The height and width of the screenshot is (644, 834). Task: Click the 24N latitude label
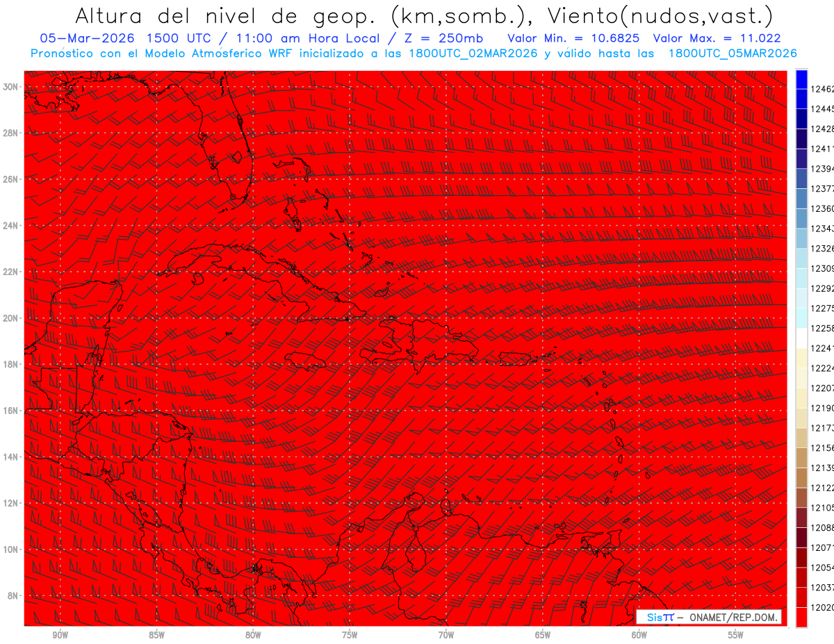[10, 226]
